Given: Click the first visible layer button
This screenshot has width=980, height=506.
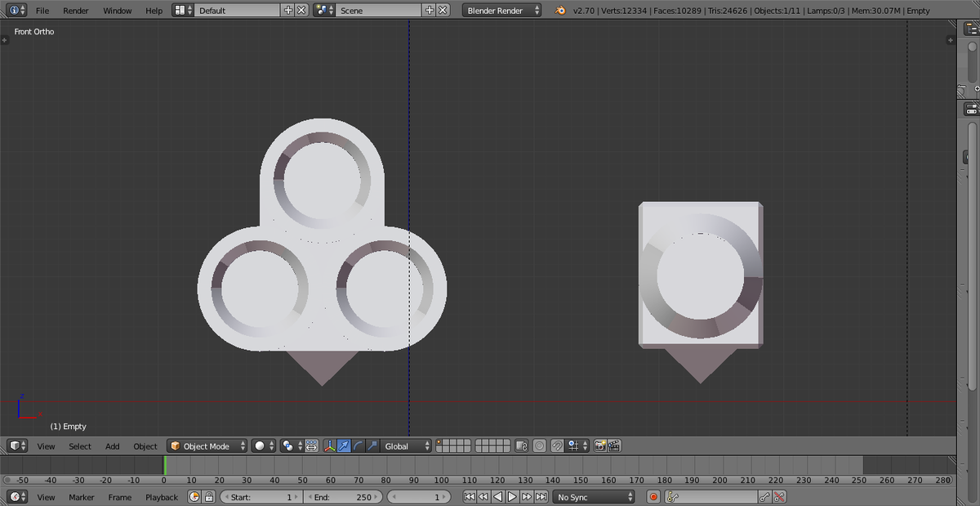Looking at the screenshot, I should (x=440, y=443).
